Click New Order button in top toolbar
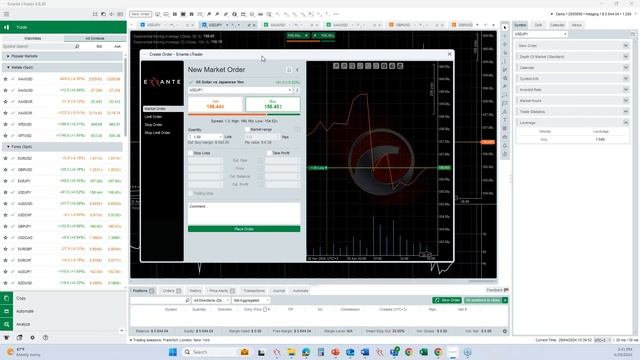The image size is (640, 360). [140, 14]
